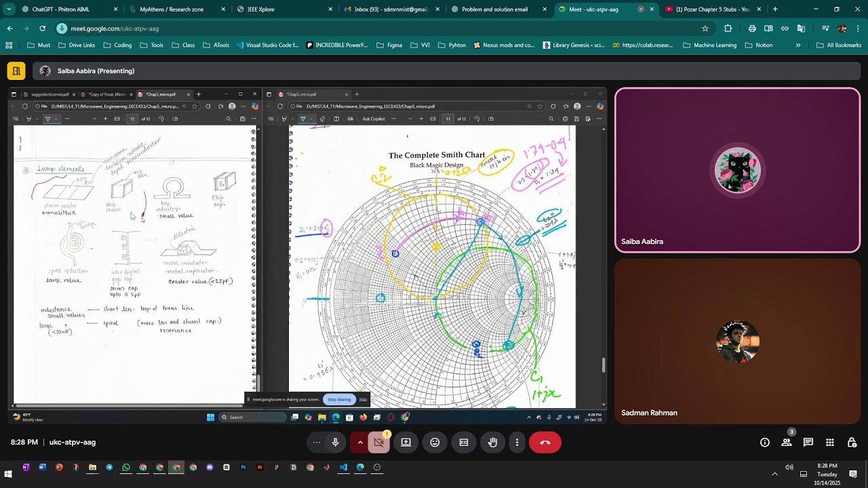Open the Notion bookmark

coord(759,45)
